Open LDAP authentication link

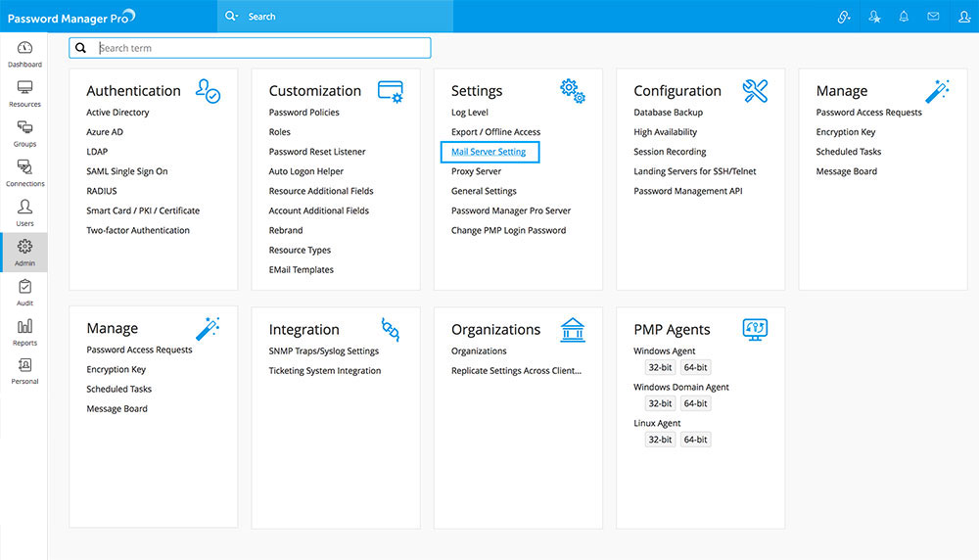point(97,152)
